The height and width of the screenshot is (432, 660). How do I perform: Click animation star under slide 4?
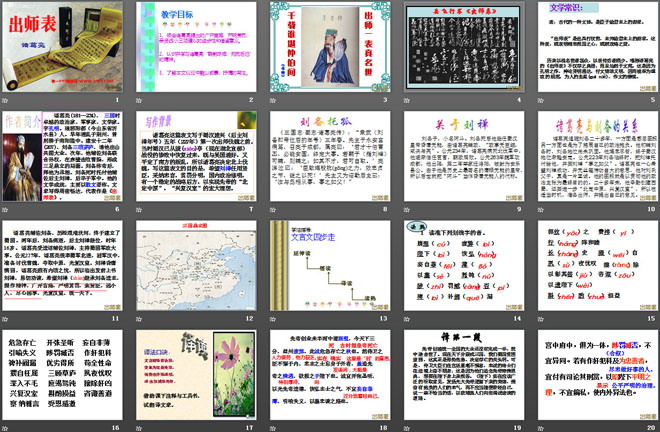[x=407, y=100]
